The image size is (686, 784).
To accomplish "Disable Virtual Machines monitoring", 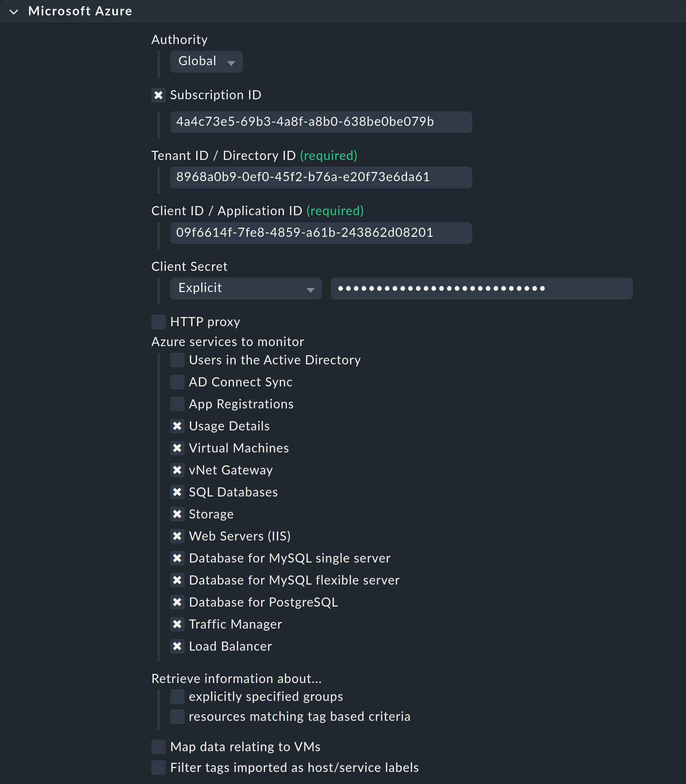I will [177, 448].
